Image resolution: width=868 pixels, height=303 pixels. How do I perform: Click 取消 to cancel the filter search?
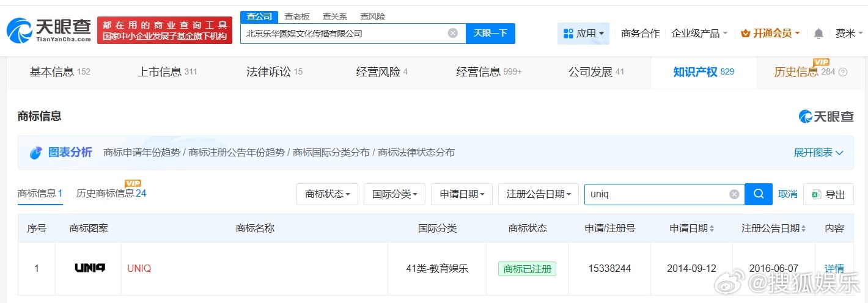pos(788,194)
